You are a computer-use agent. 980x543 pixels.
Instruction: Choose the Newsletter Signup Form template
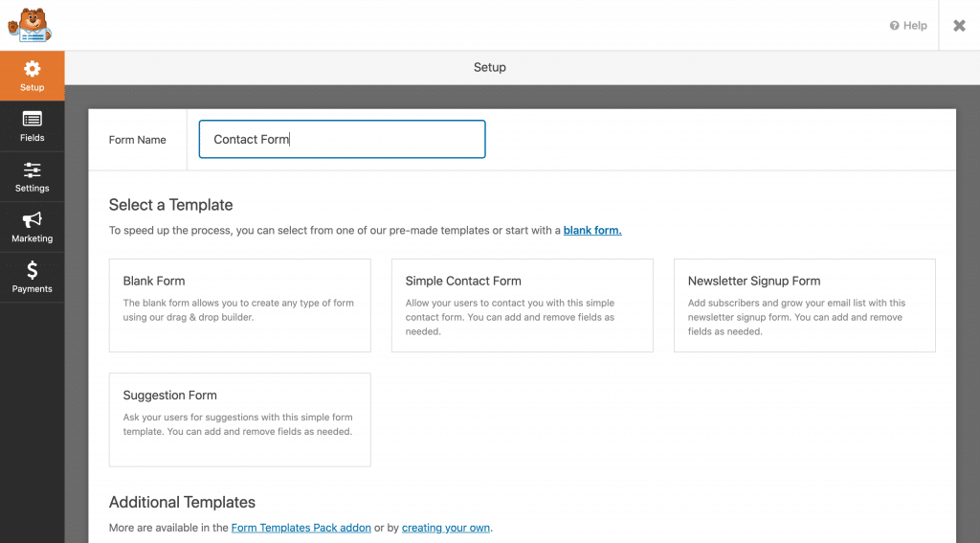pos(805,305)
